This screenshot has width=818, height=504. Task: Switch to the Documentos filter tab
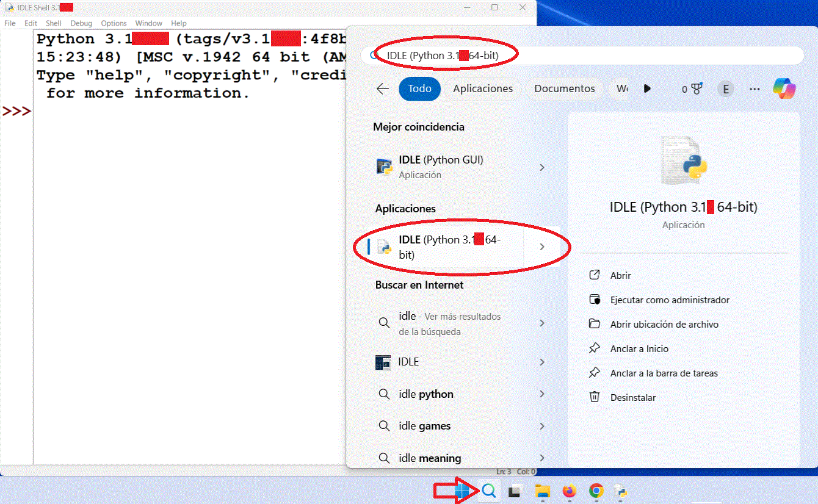(x=564, y=88)
